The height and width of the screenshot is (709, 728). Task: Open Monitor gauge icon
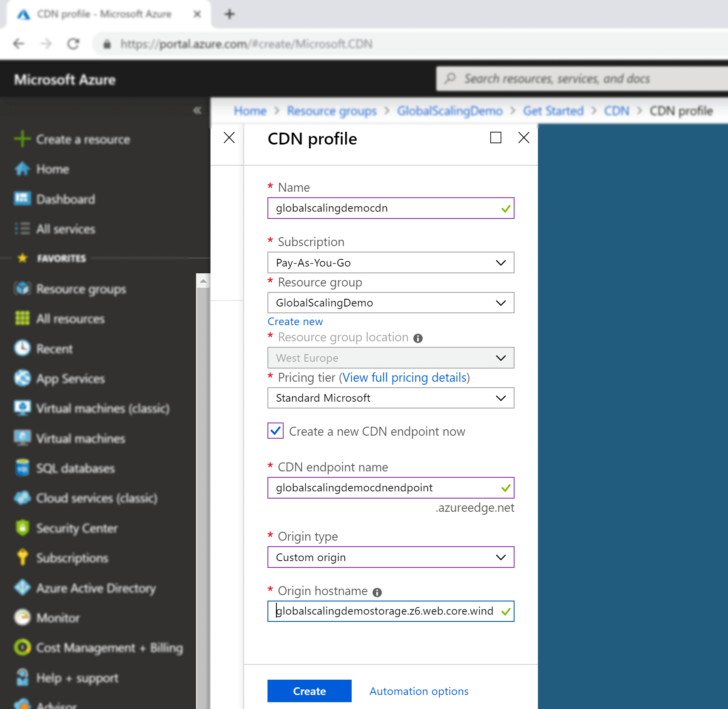coord(22,618)
